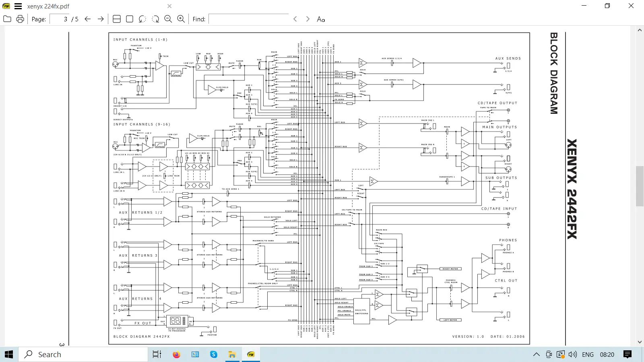Viewport: 644px width, 362px height.
Task: Jump to next find result
Action: 308,19
